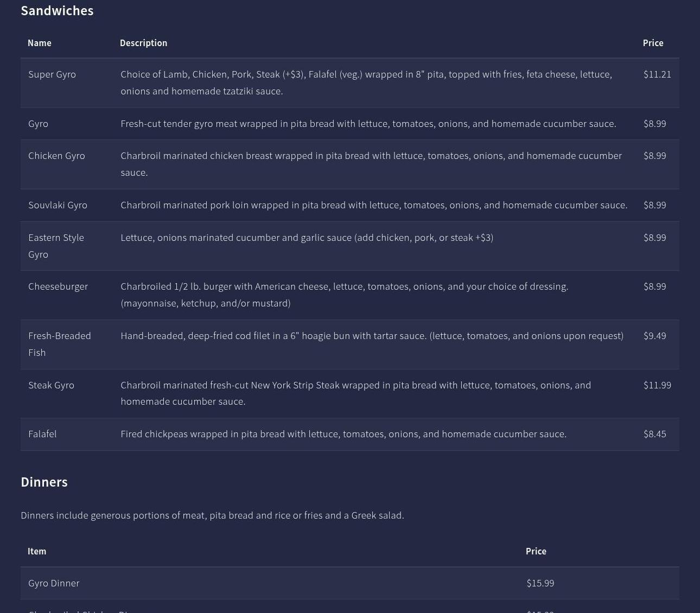Select the Gyro Dinner item
700x613 pixels.
pos(54,583)
